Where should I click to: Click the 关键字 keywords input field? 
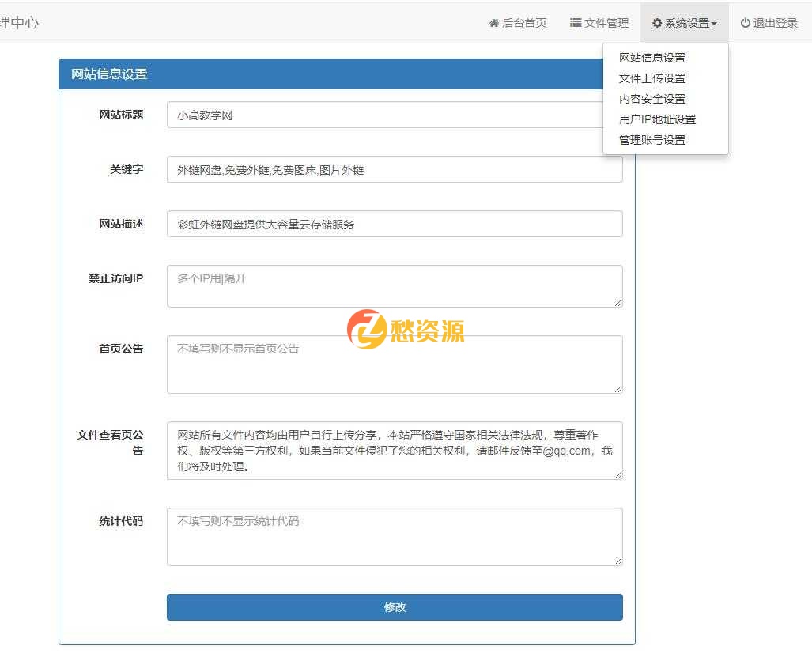pos(395,169)
